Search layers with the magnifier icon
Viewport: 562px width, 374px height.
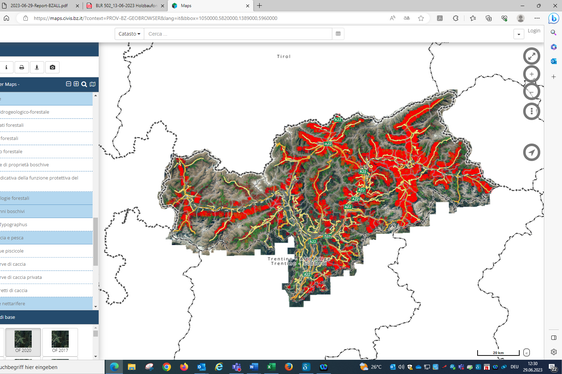[x=84, y=84]
